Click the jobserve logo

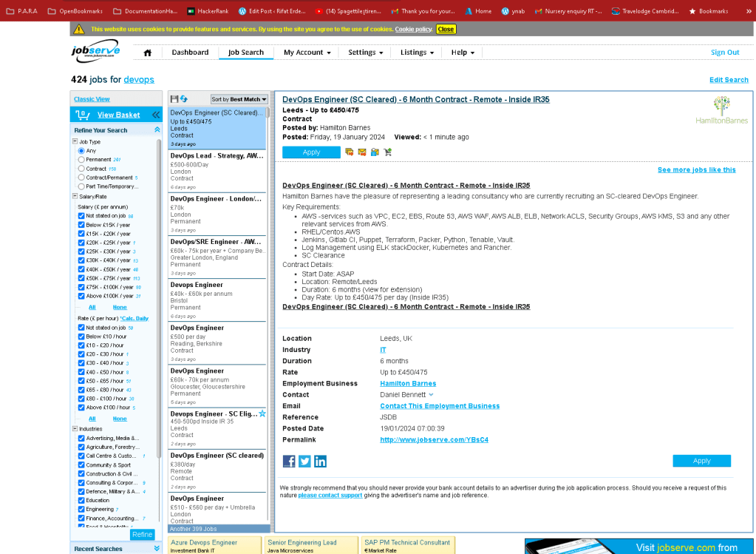click(95, 50)
